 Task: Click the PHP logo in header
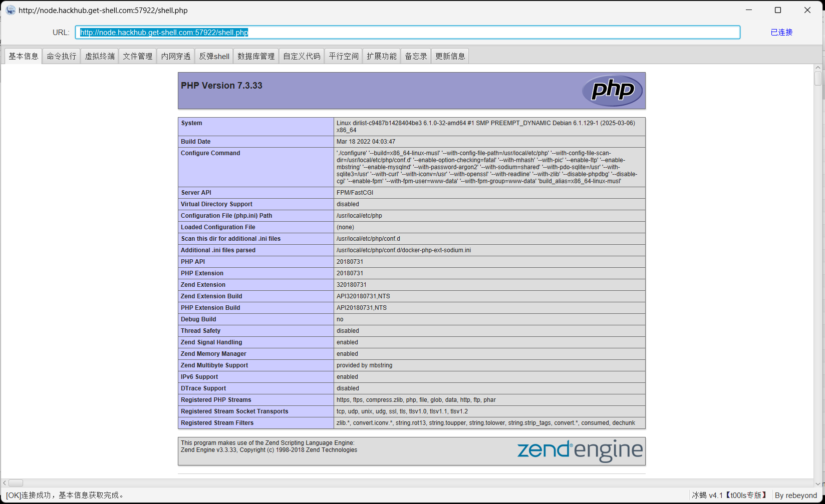click(x=612, y=91)
